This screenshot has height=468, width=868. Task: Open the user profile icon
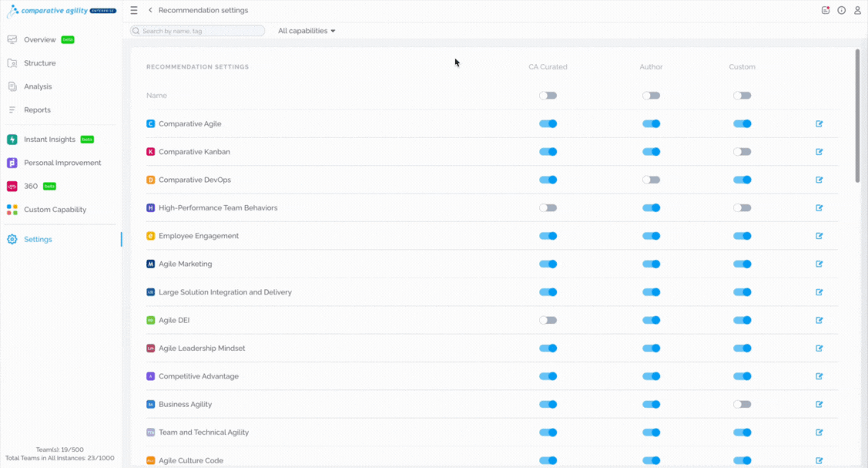pos(857,10)
